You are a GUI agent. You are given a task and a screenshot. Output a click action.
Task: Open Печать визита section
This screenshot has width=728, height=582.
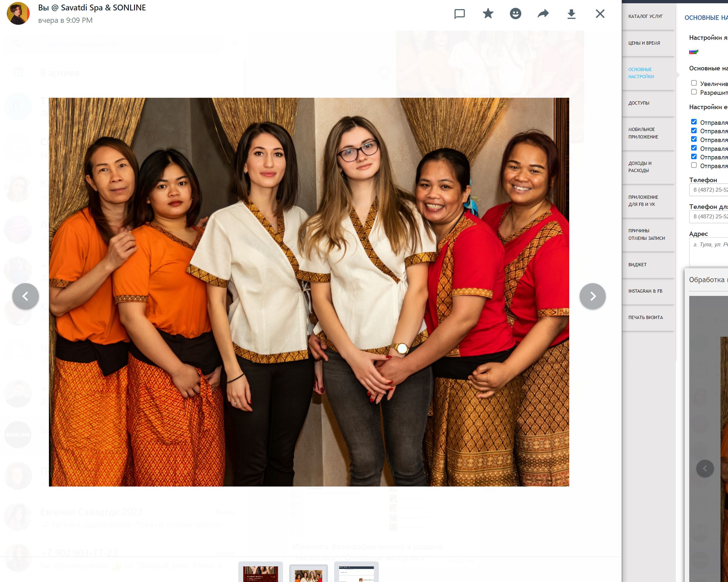tap(648, 317)
